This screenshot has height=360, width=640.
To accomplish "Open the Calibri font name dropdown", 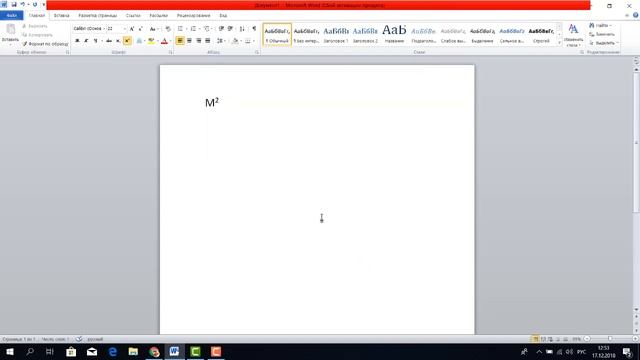I will (104, 29).
